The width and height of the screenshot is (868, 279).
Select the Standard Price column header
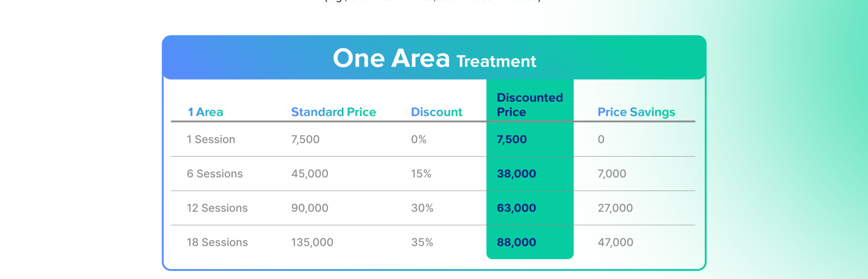click(333, 112)
